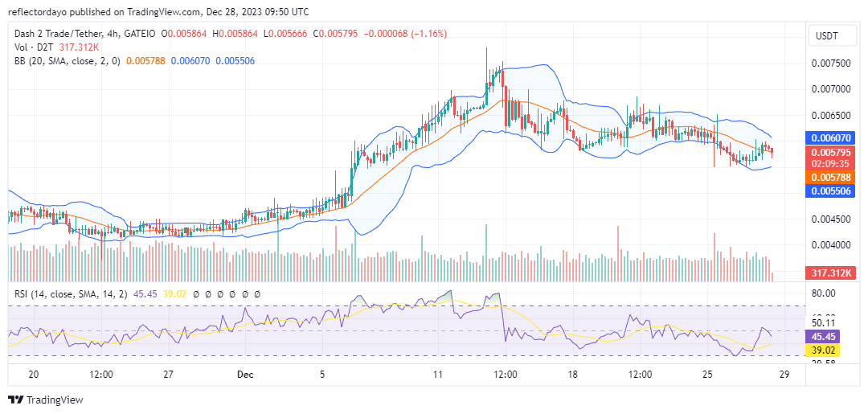
Task: Click the BB upper value 0.006070 in legend
Action: (x=190, y=61)
